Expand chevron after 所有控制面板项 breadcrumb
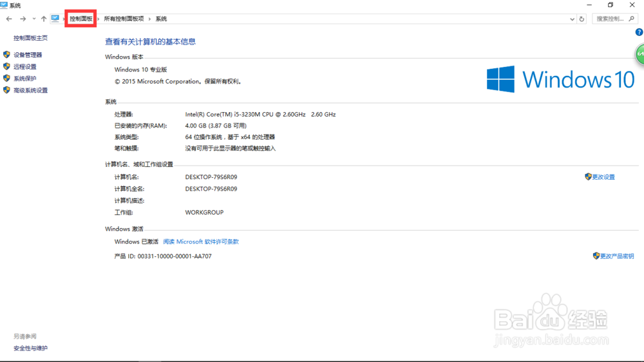644x362 pixels. [149, 19]
